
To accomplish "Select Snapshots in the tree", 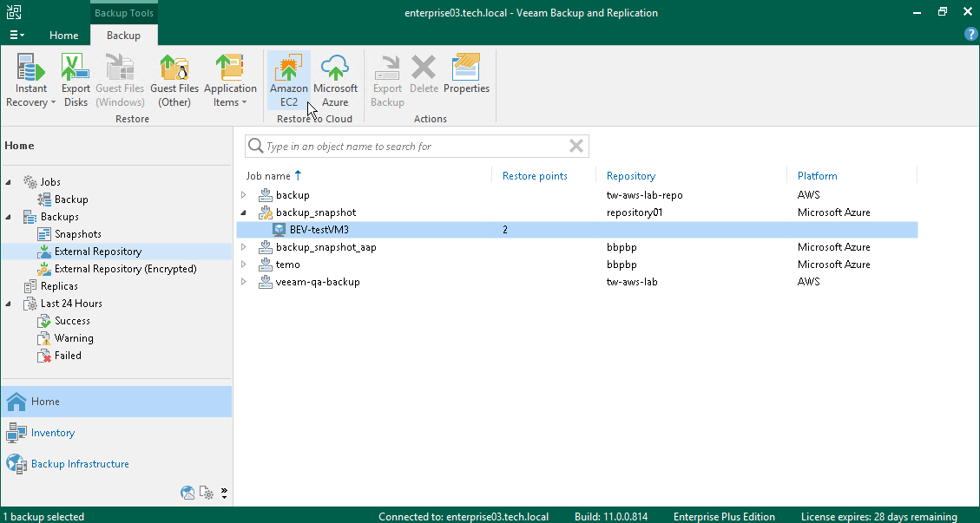I will 77,234.
